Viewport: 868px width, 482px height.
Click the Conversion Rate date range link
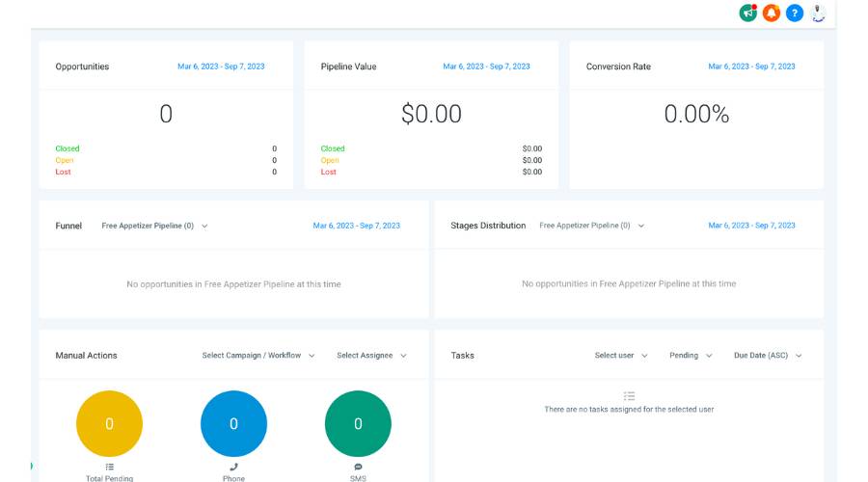tap(751, 67)
